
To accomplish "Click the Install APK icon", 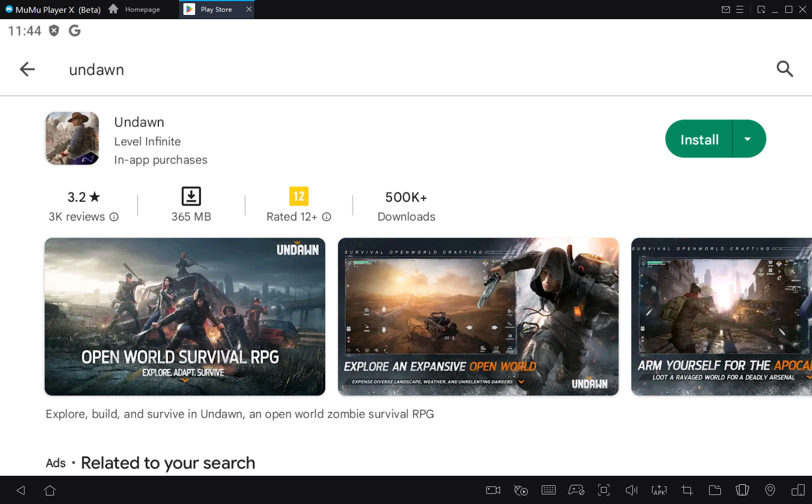I will pyautogui.click(x=659, y=490).
